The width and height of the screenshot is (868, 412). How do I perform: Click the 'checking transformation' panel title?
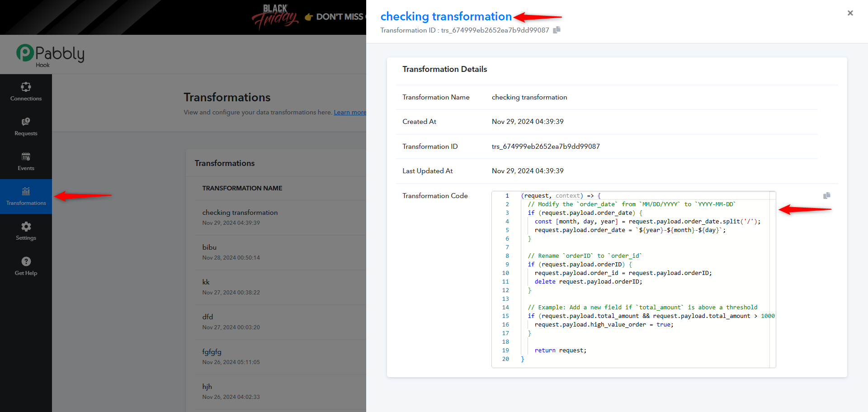pyautogui.click(x=446, y=16)
